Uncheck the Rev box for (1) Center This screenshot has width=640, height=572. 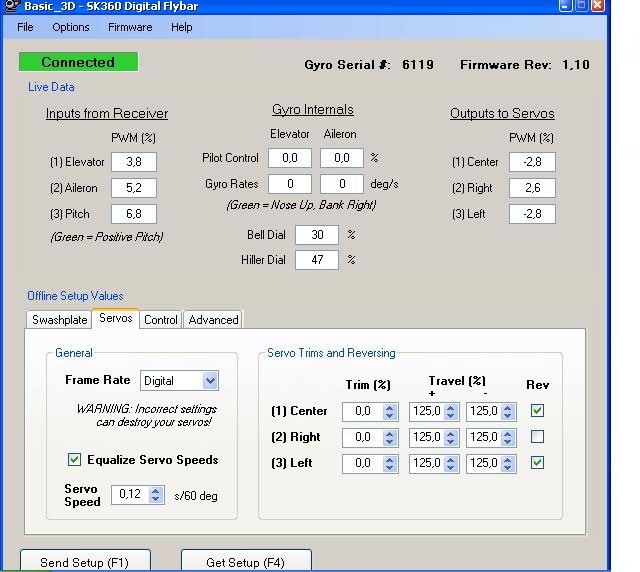[x=538, y=411]
